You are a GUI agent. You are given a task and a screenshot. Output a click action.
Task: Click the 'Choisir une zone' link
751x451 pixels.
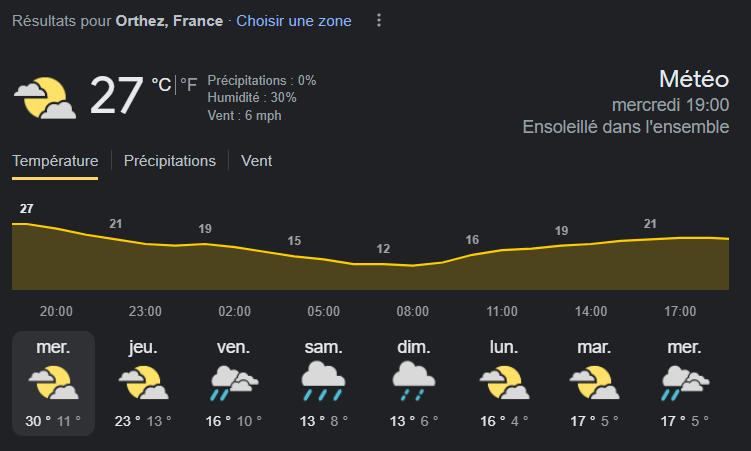294,21
